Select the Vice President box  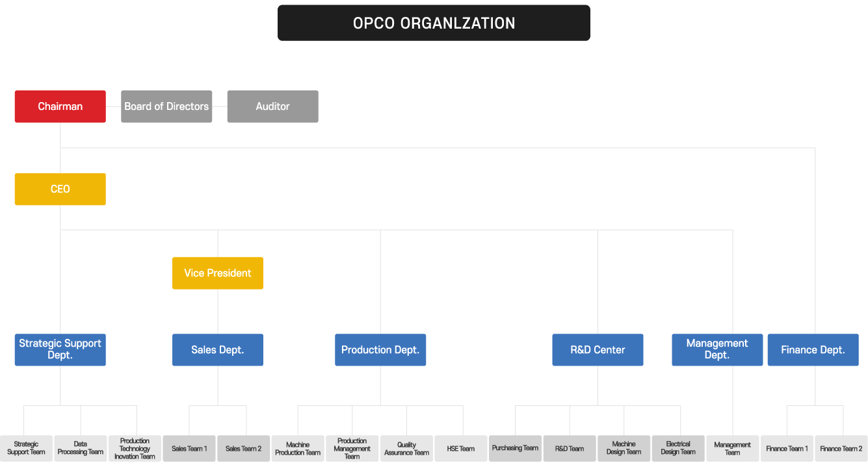(218, 273)
